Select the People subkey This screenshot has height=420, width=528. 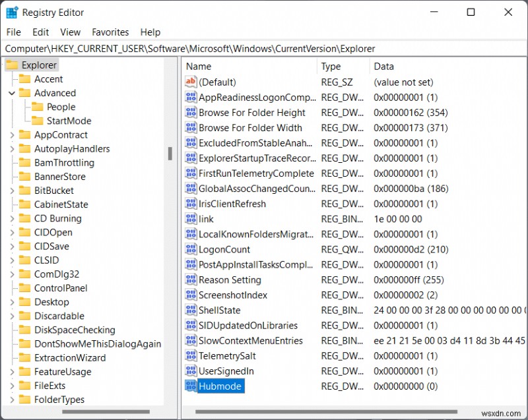pos(61,107)
